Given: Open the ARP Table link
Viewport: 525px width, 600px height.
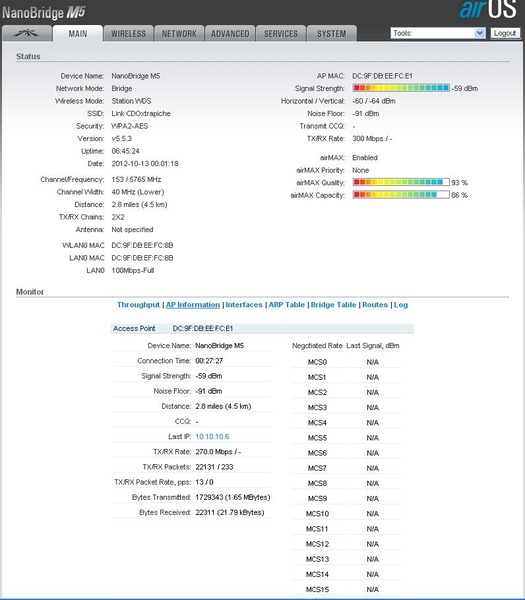Looking at the screenshot, I should [x=287, y=305].
